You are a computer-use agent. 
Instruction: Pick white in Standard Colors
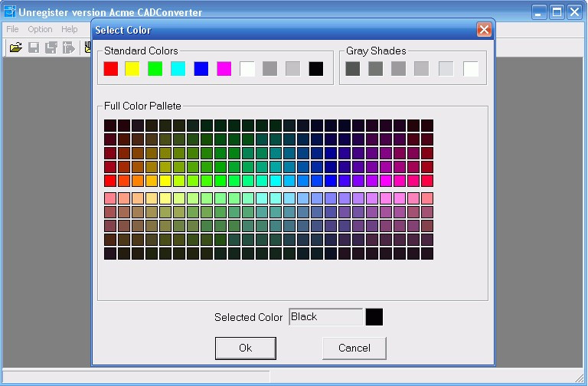point(247,69)
